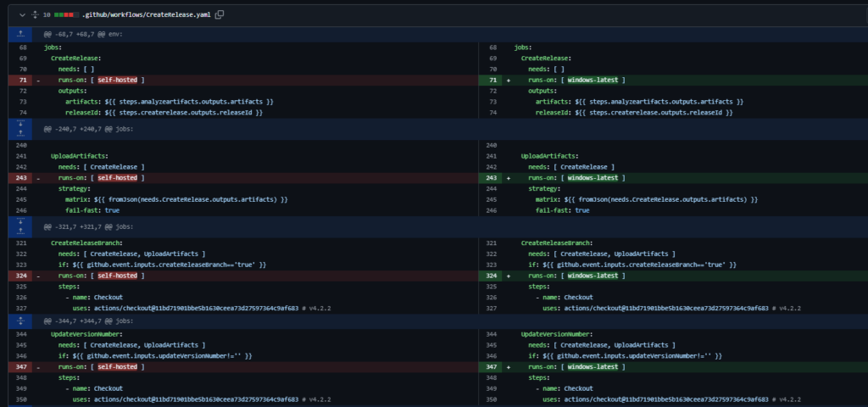The image size is (868, 407).
Task: Select removed line number 71
Action: (20, 81)
